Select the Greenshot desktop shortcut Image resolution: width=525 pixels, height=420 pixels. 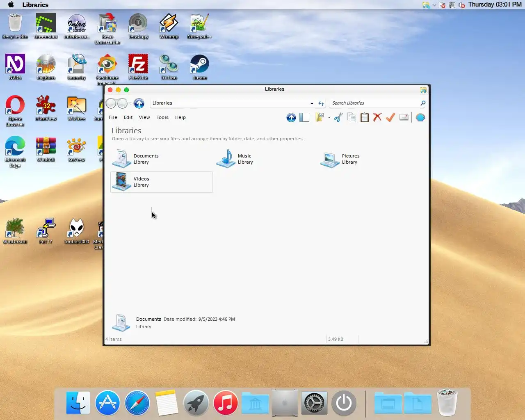(46, 26)
